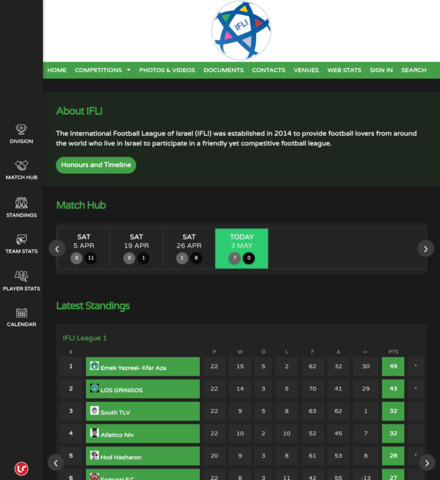Open the Photos & Videos menu item
The height and width of the screenshot is (480, 440).
coord(167,70)
